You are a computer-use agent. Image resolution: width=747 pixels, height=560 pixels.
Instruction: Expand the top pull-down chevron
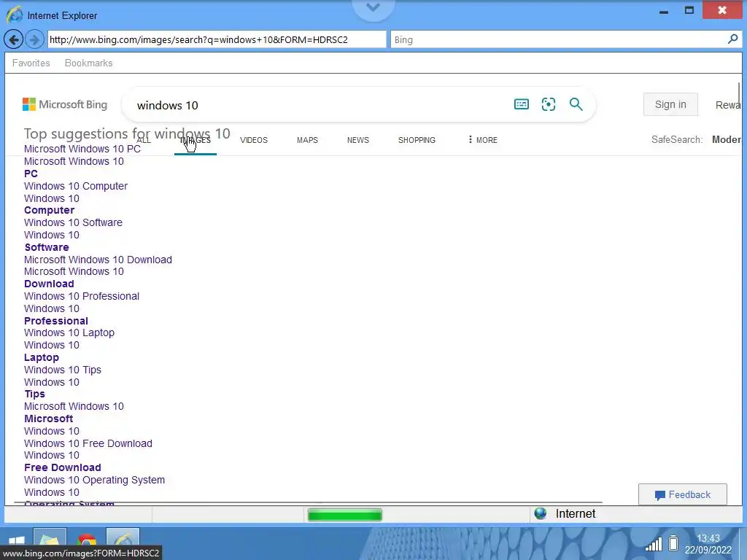coord(373,7)
